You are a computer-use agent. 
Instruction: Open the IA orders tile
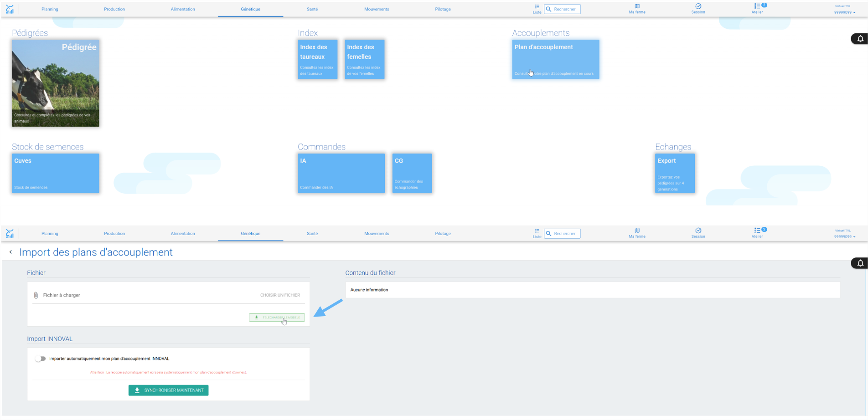click(x=341, y=173)
